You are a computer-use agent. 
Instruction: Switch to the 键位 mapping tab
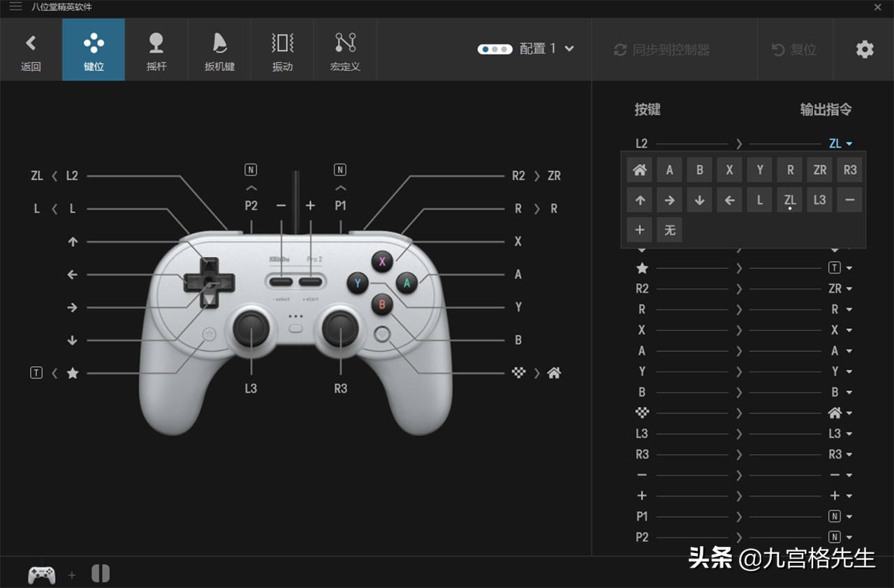pyautogui.click(x=94, y=49)
